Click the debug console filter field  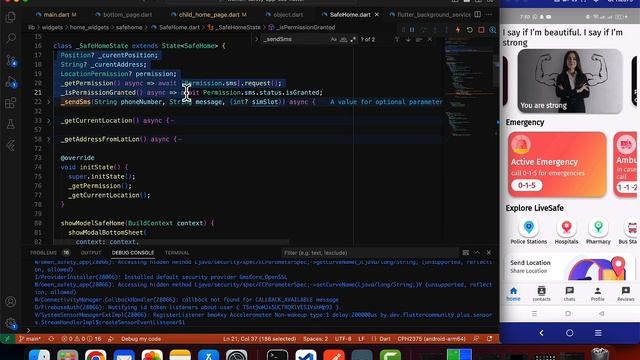tap(369, 253)
